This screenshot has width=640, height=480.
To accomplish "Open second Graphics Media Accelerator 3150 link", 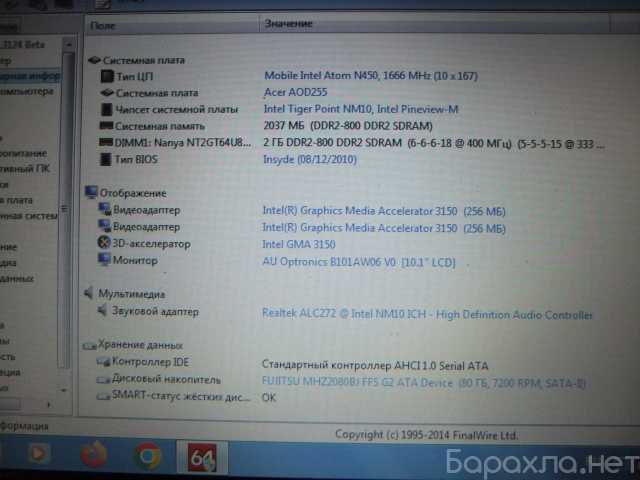I will 384,228.
